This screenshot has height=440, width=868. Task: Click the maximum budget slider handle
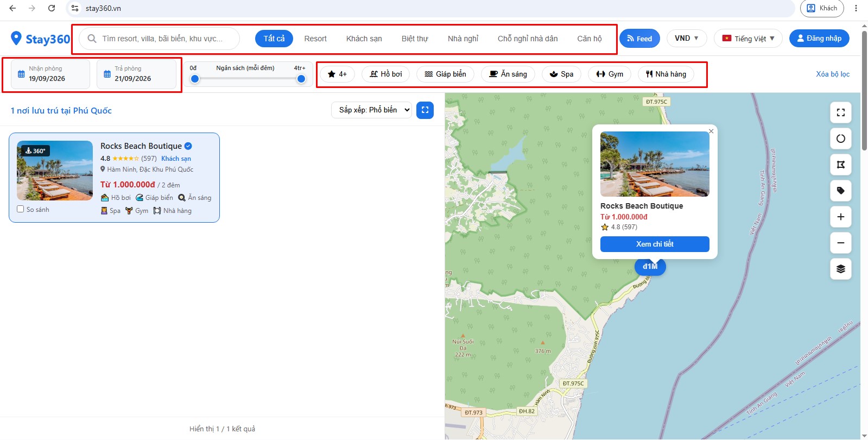301,79
